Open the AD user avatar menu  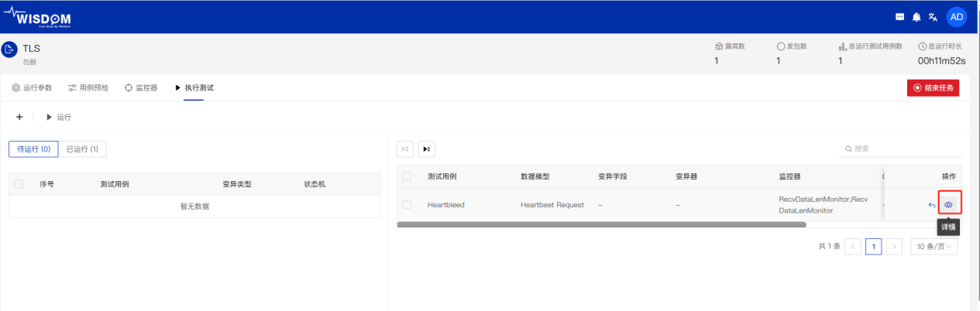tap(956, 16)
